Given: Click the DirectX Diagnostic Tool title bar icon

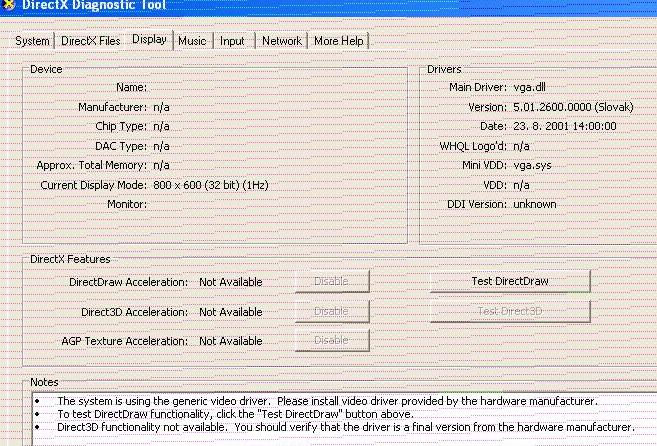Looking at the screenshot, I should 8,5.
